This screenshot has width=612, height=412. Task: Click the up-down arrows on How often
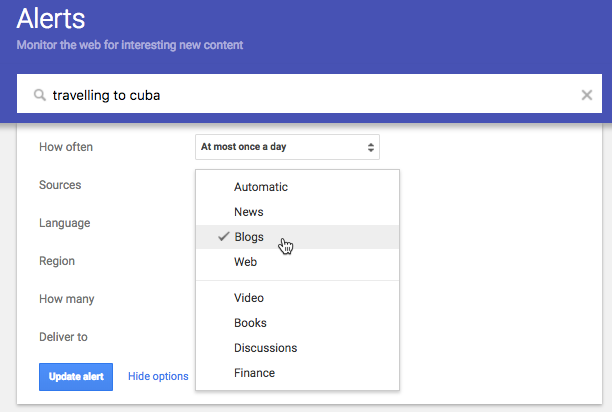[370, 147]
